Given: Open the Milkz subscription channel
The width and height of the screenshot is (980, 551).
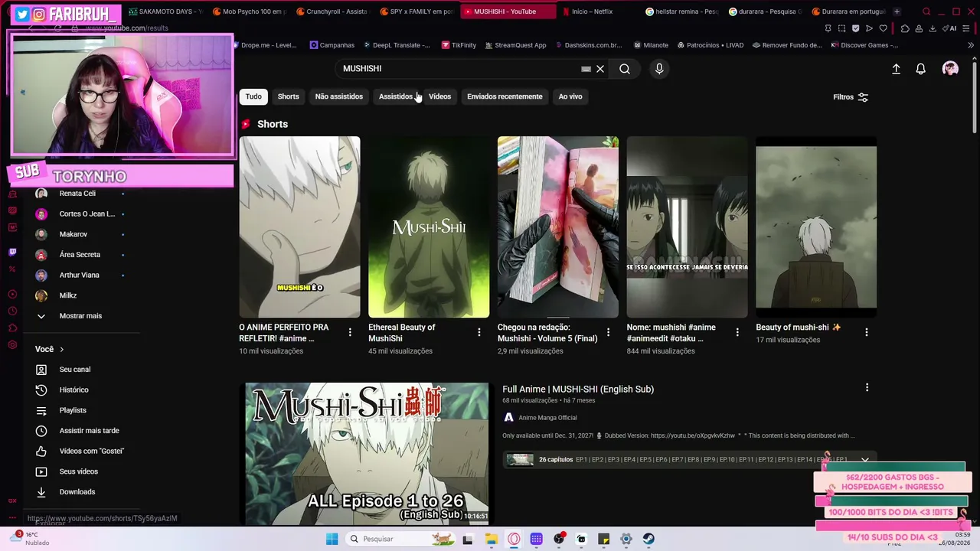Looking at the screenshot, I should tap(68, 295).
